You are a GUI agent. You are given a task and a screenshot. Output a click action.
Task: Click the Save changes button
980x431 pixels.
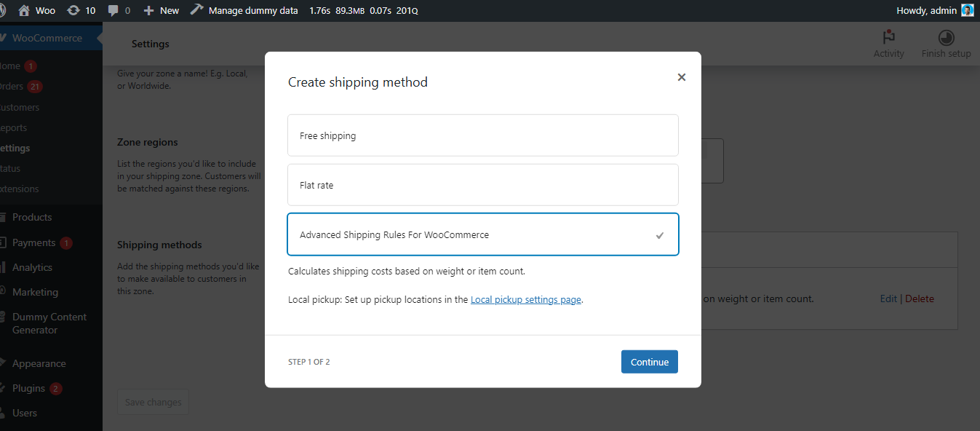click(x=154, y=402)
